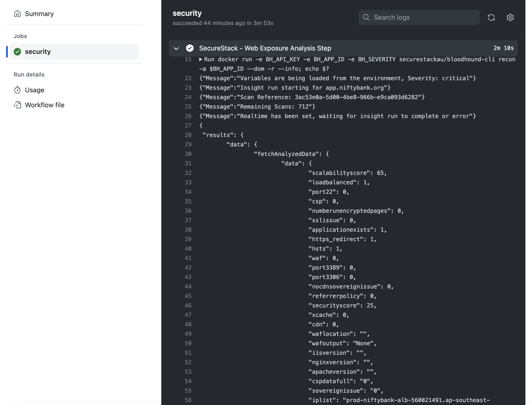Click the green security job status icon
532x405 pixels.
[x=17, y=52]
